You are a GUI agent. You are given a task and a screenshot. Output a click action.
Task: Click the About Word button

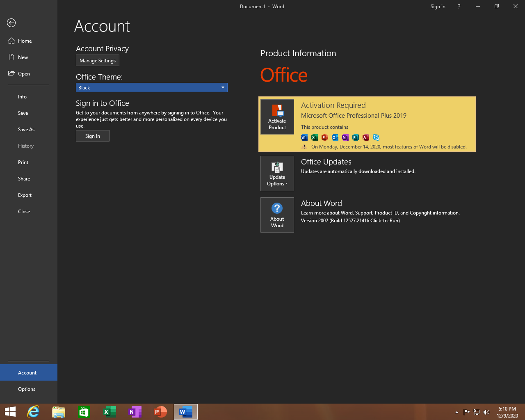click(277, 215)
